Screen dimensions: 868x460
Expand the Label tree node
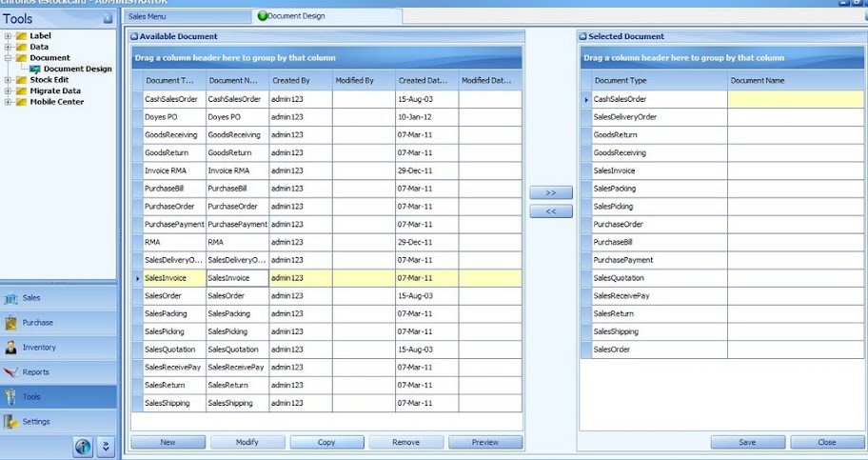(x=8, y=36)
